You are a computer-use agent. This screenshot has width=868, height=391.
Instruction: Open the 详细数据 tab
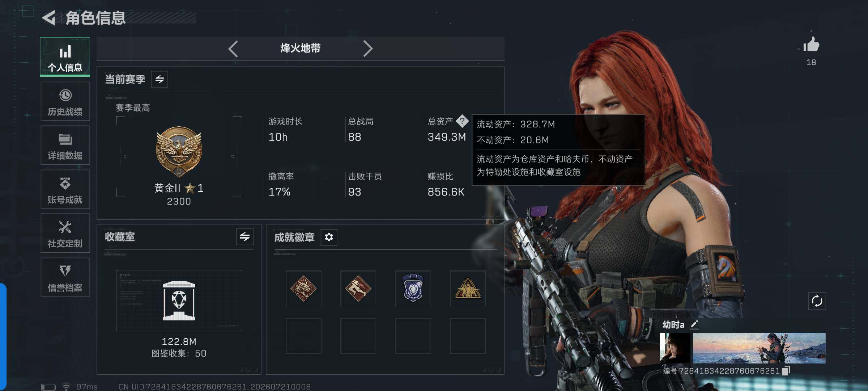coord(65,145)
